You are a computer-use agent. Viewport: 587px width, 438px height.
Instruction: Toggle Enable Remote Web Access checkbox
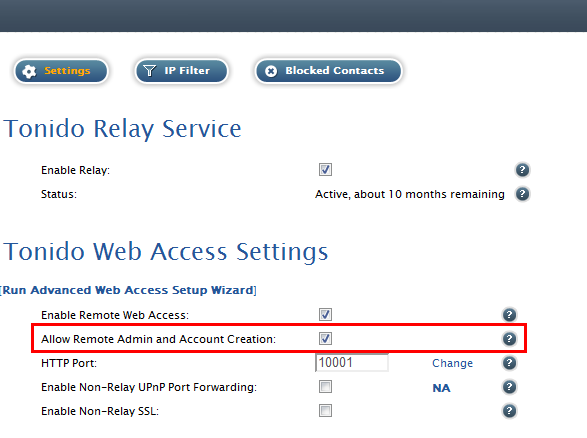tap(325, 314)
